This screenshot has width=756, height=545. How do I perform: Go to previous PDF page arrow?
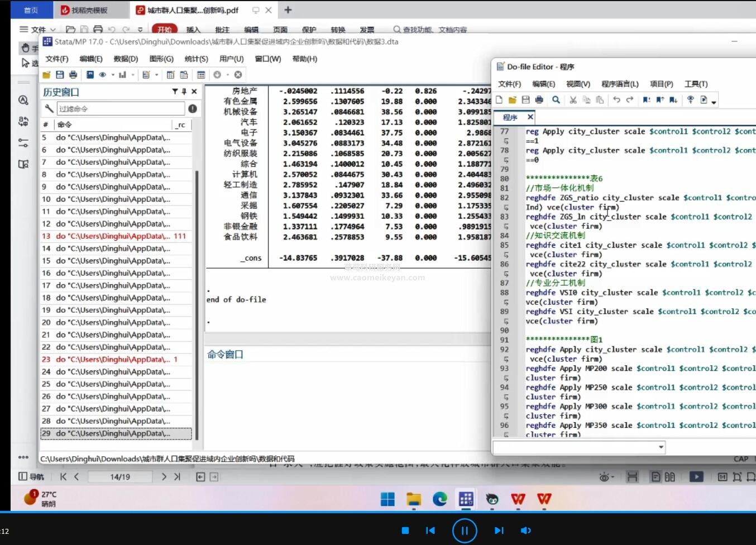click(x=76, y=477)
